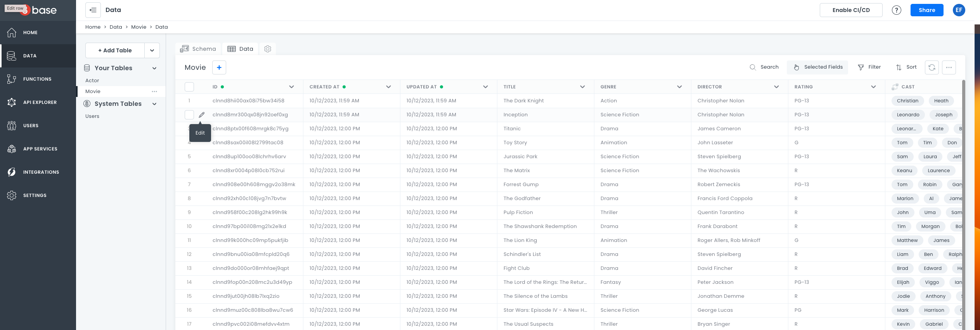Select the Actor table in sidebar
Image resolution: width=980 pixels, height=330 pixels.
(92, 81)
